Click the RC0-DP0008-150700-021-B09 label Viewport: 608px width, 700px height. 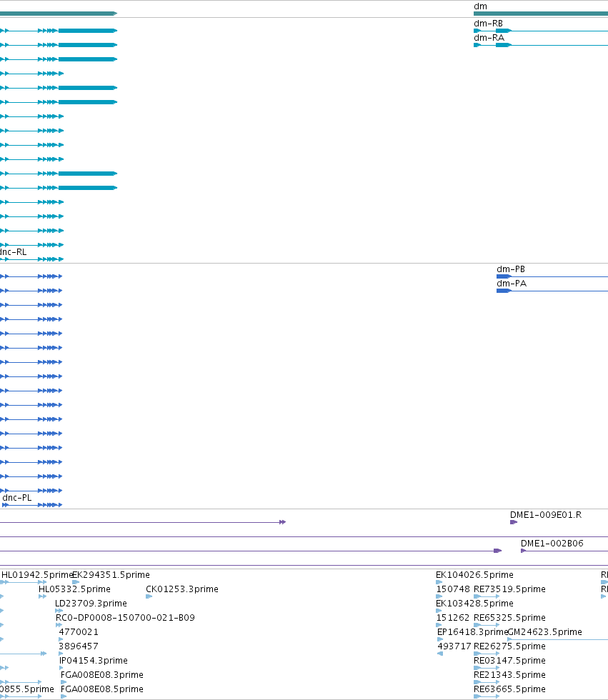click(x=125, y=617)
